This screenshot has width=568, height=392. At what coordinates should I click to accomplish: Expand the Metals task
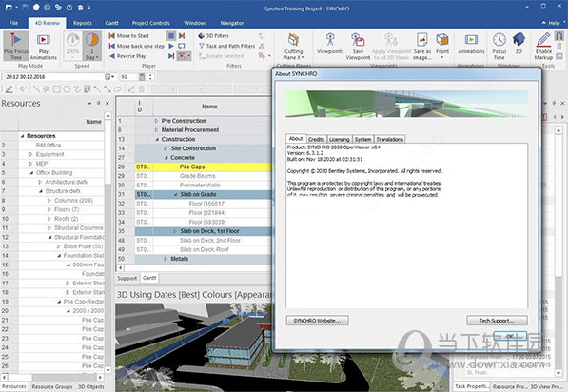[x=166, y=259]
